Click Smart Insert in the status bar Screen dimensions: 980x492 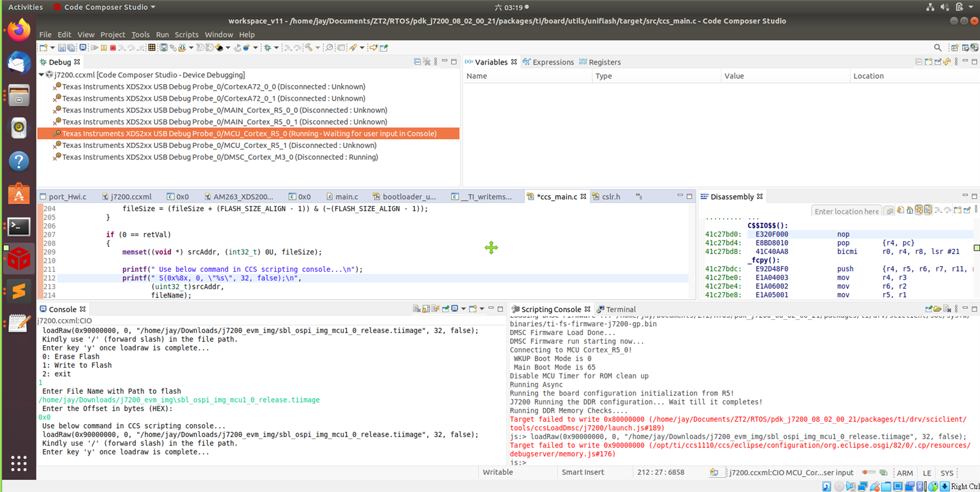point(584,472)
